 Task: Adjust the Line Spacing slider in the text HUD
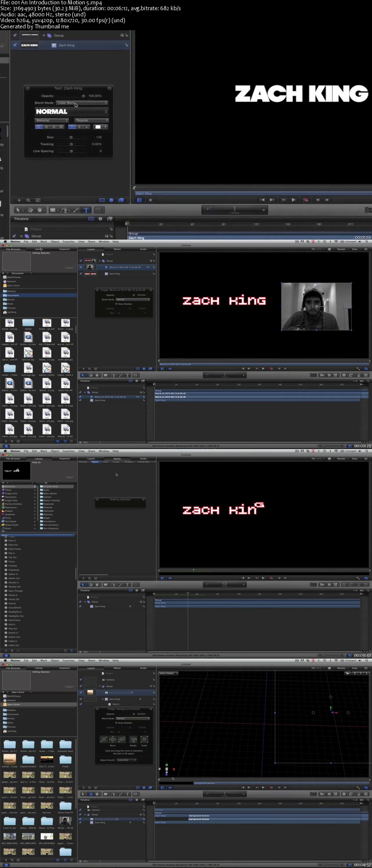pos(71,151)
